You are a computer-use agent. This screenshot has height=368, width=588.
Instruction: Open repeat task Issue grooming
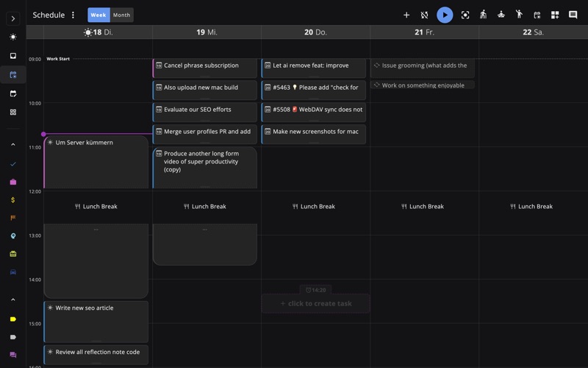point(422,68)
